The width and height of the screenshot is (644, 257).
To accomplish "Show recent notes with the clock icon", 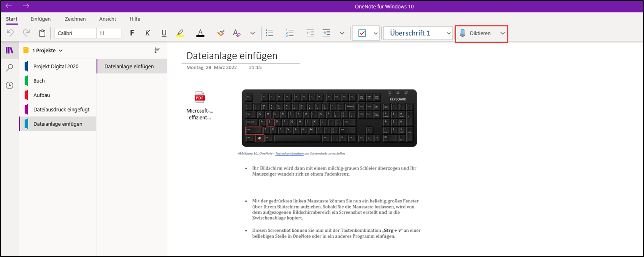I will [9, 85].
